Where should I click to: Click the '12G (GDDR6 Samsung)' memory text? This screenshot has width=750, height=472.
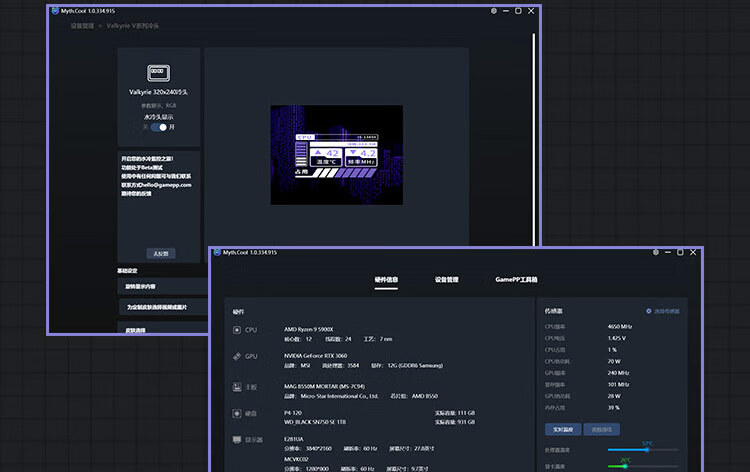(x=415, y=365)
